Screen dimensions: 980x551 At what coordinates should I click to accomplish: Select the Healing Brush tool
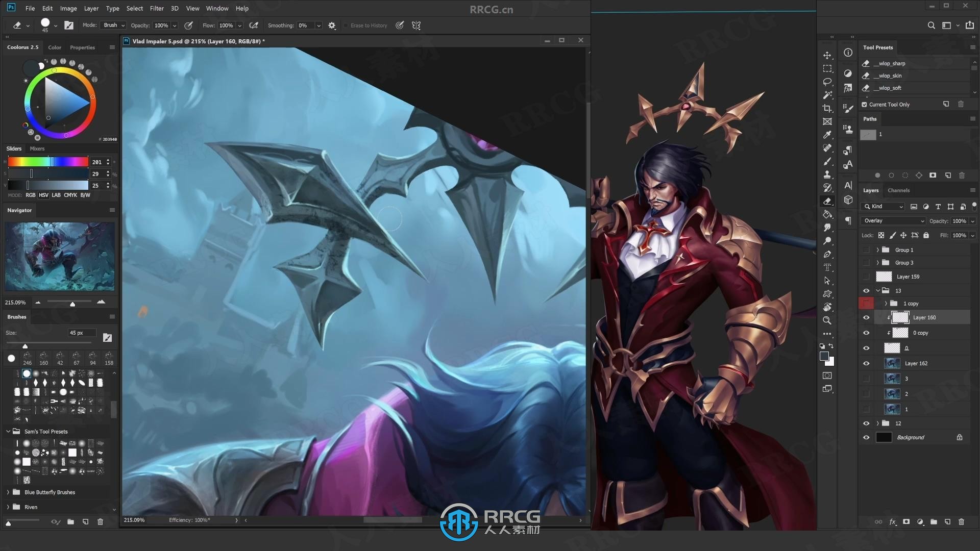(x=827, y=148)
